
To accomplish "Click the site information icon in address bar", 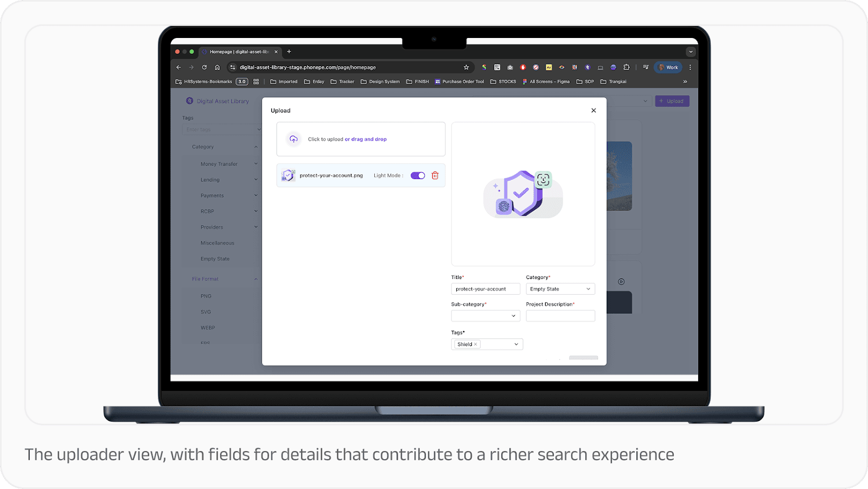I will [x=233, y=67].
